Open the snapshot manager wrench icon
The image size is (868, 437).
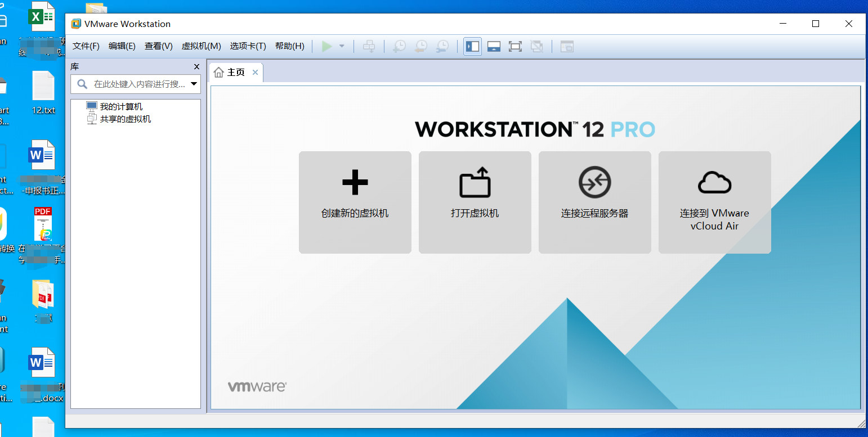click(x=442, y=46)
